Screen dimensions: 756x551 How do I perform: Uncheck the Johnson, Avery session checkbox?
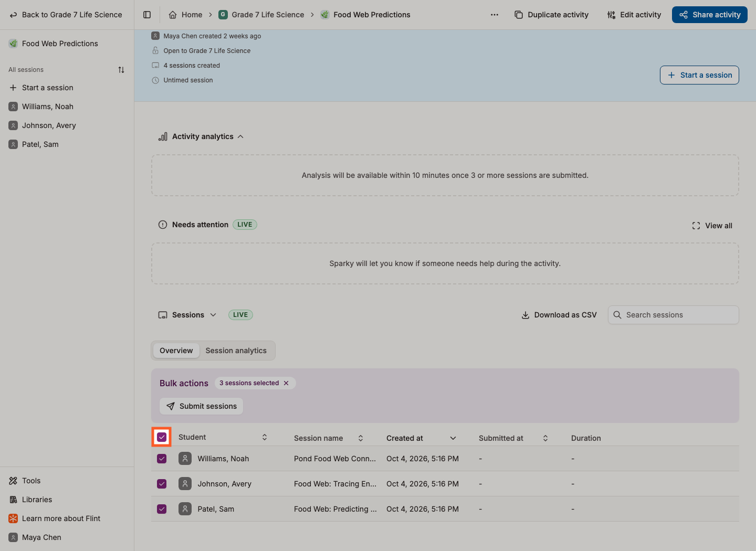(162, 484)
